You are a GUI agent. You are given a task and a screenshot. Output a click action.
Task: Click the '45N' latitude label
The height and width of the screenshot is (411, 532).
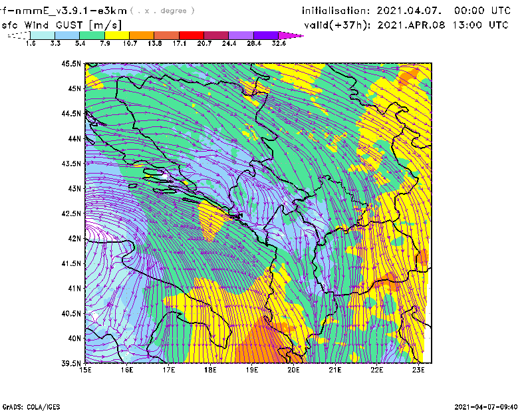[74, 88]
